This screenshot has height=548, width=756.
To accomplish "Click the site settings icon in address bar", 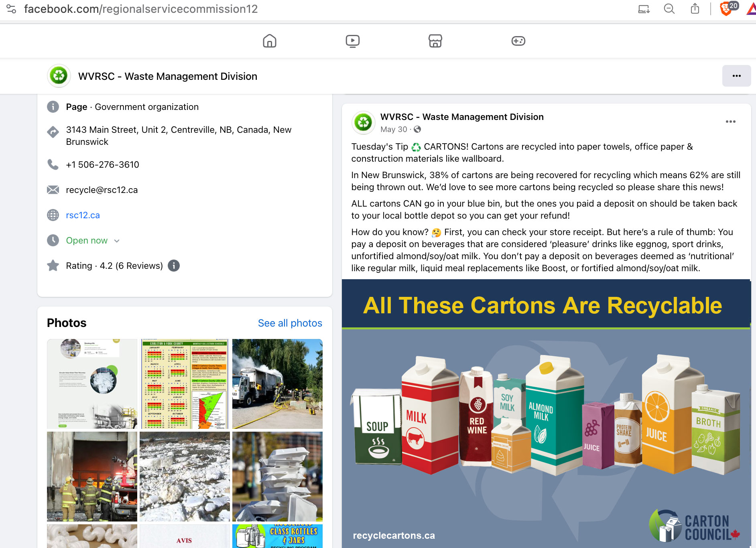I will coord(11,9).
